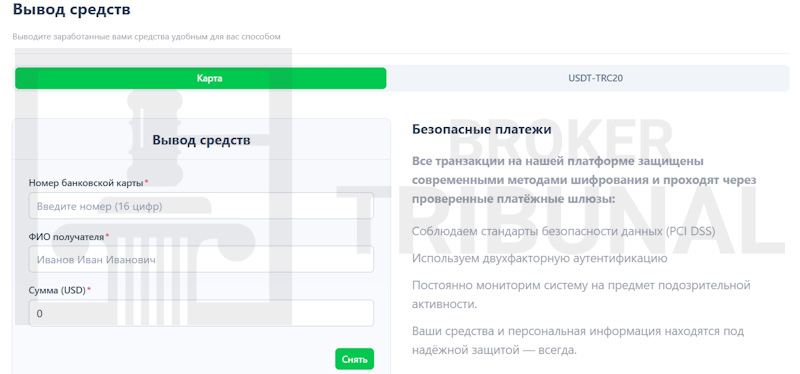Viewport: 800px width, 374px height.
Task: Select the page heading Вывод средств
Action: (71, 9)
